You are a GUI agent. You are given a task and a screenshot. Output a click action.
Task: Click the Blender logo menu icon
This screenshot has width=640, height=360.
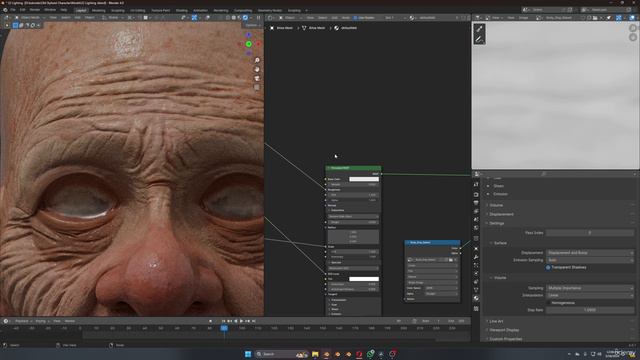[5, 10]
